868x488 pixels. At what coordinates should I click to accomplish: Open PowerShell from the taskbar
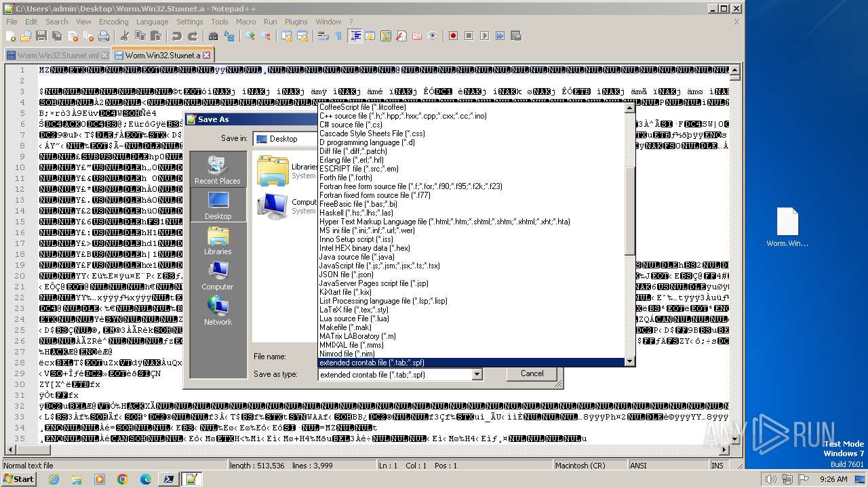pyautogui.click(x=168, y=479)
